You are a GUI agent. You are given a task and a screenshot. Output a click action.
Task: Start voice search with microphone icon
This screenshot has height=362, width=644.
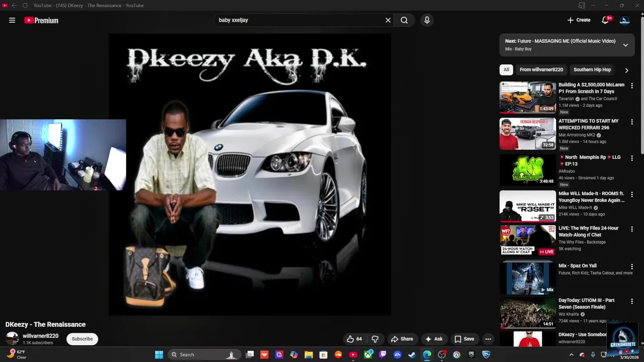[427, 20]
